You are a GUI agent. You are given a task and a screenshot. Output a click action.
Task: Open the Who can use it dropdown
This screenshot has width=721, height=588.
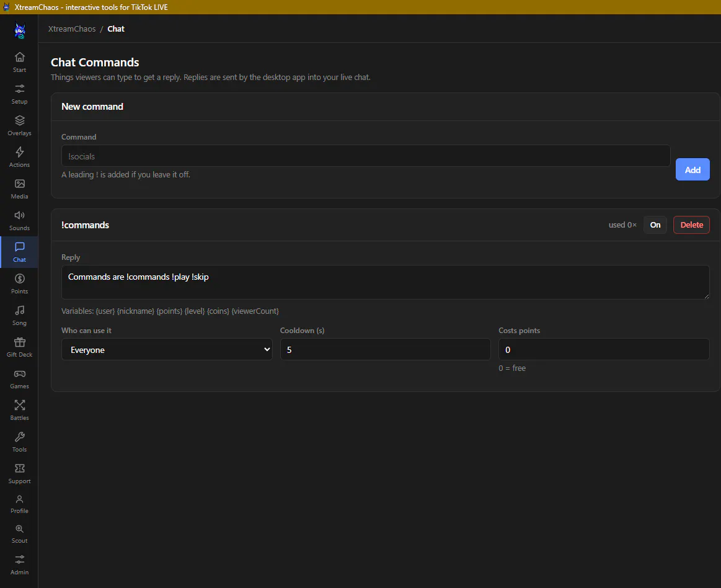(x=167, y=350)
